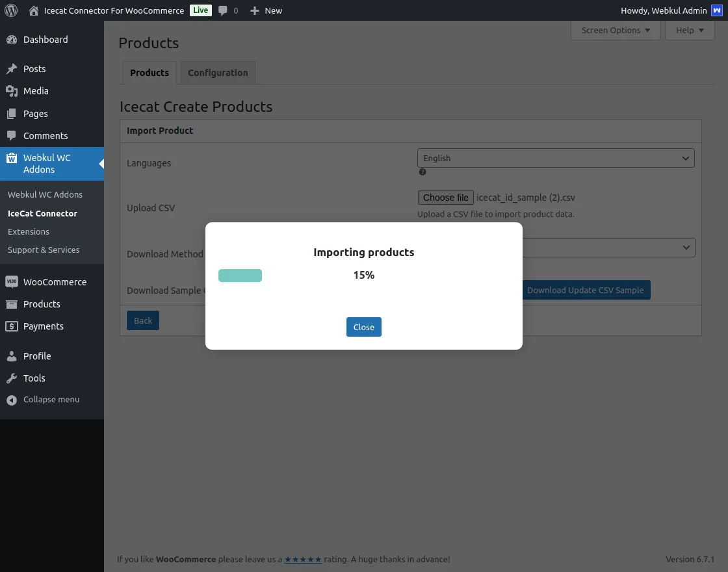Click the Webkul WC Addons bag icon
The image size is (728, 572).
[12, 159]
